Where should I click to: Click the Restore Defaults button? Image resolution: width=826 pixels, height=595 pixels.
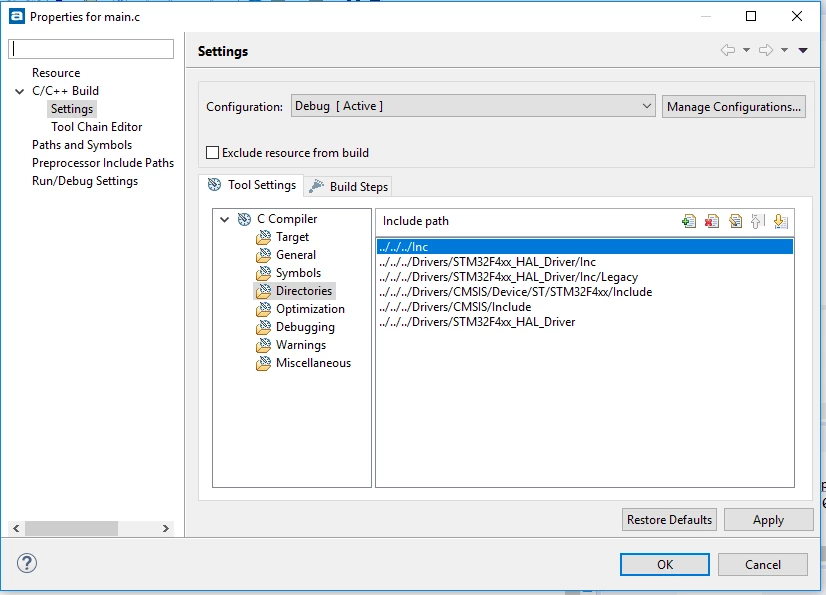coord(669,520)
